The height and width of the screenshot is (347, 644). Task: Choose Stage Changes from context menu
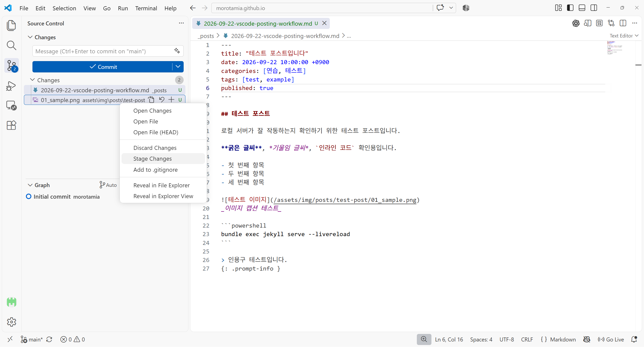tap(163, 159)
